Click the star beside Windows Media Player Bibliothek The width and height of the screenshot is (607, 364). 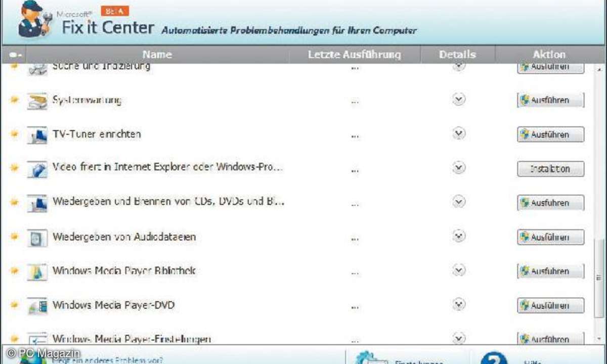[14, 270]
